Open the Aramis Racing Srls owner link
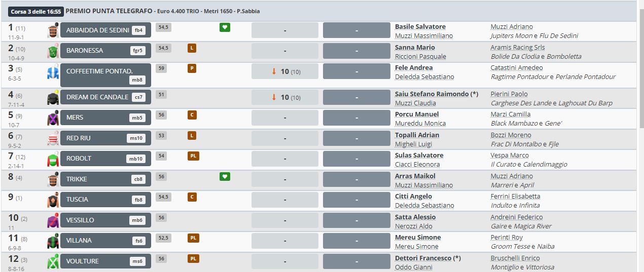The width and height of the screenshot is (644, 272). [x=518, y=48]
